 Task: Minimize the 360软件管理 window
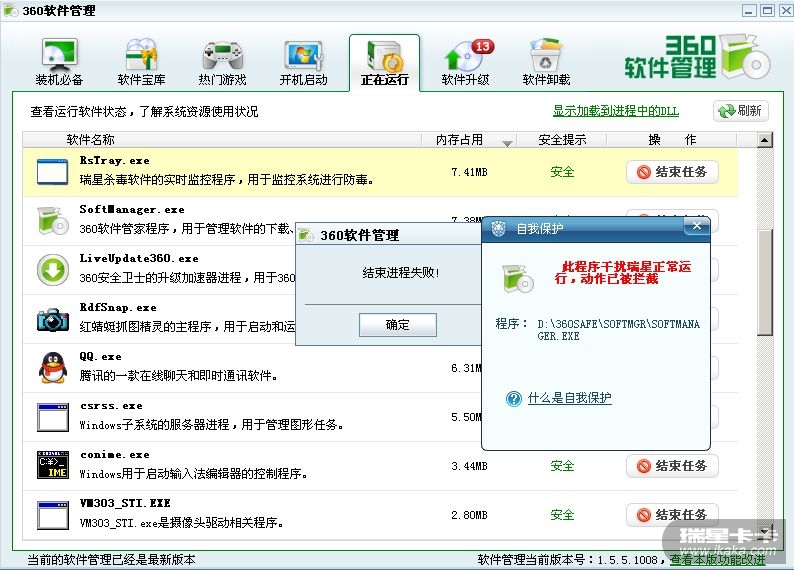pyautogui.click(x=749, y=10)
